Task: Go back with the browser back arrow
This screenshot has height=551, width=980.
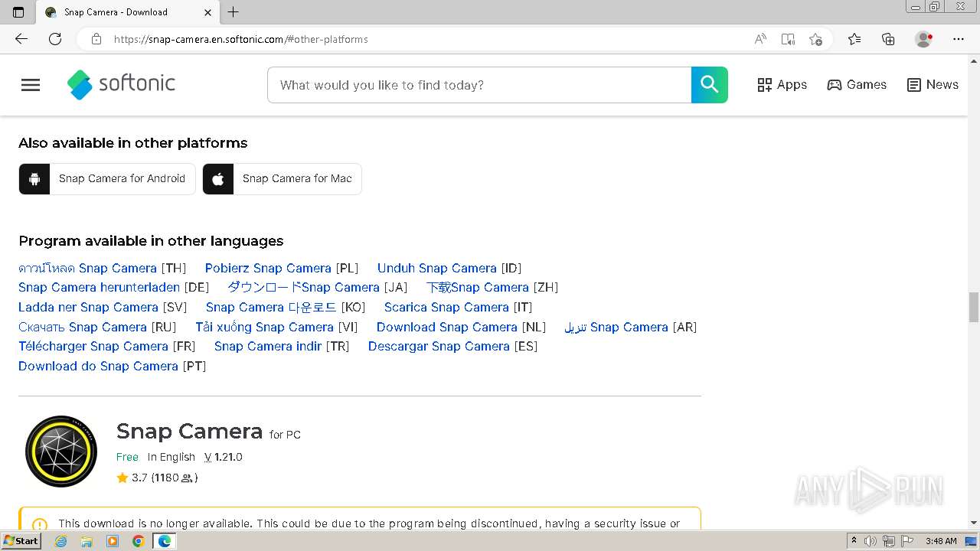Action: click(x=21, y=39)
